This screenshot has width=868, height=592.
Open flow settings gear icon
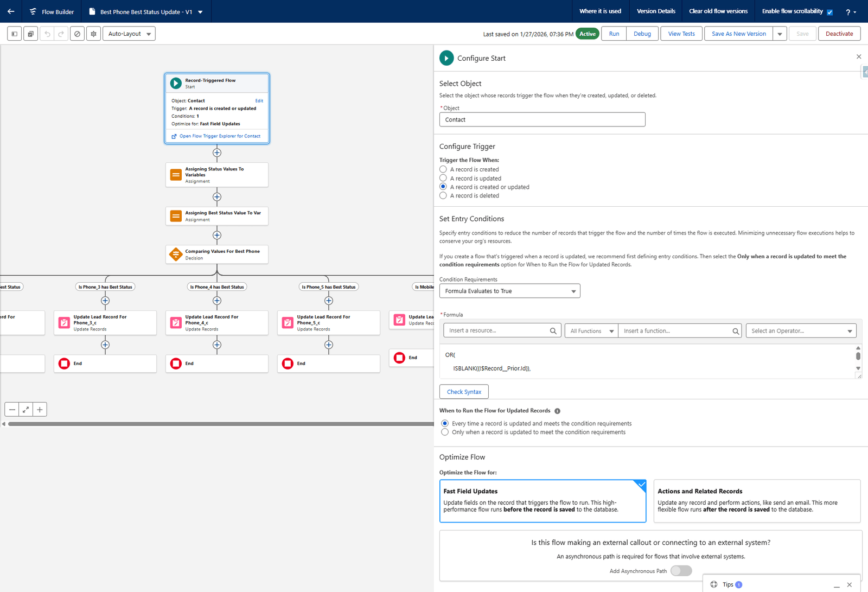pyautogui.click(x=93, y=34)
